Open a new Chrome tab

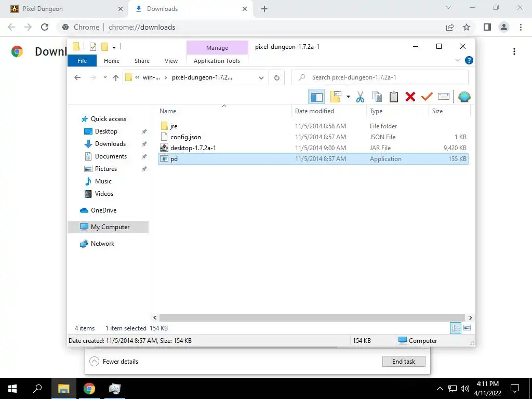pos(264,9)
